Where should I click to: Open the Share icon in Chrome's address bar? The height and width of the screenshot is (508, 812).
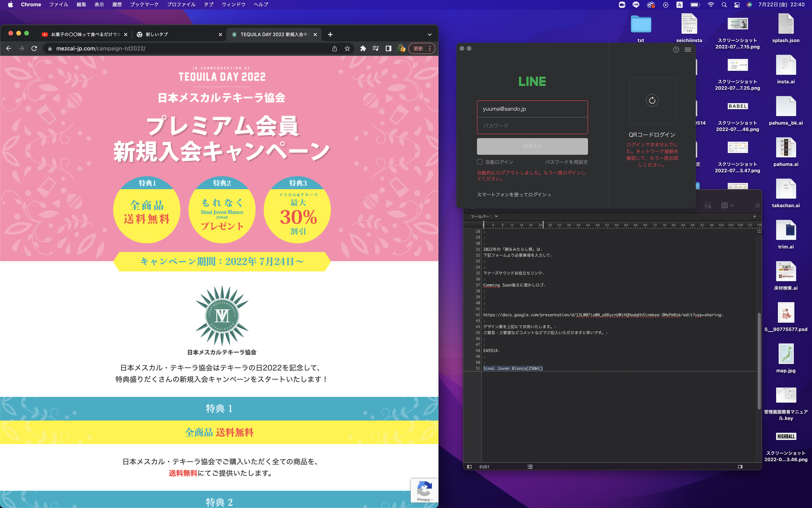pyautogui.click(x=334, y=48)
